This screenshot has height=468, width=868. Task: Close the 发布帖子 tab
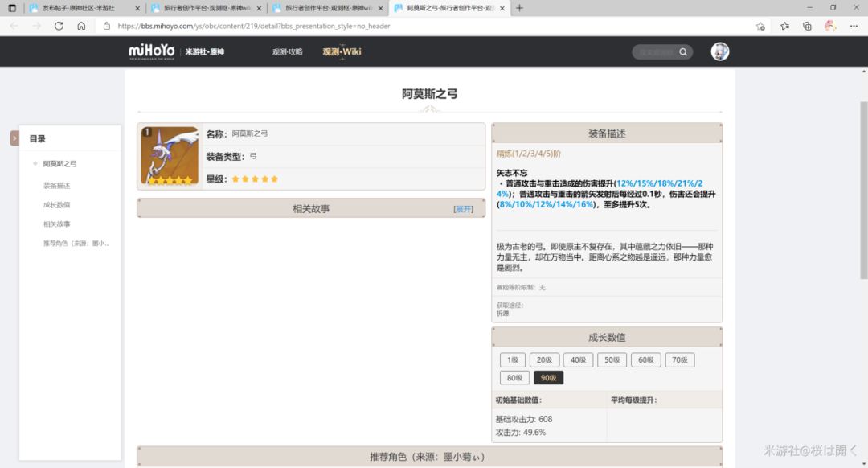tap(138, 8)
